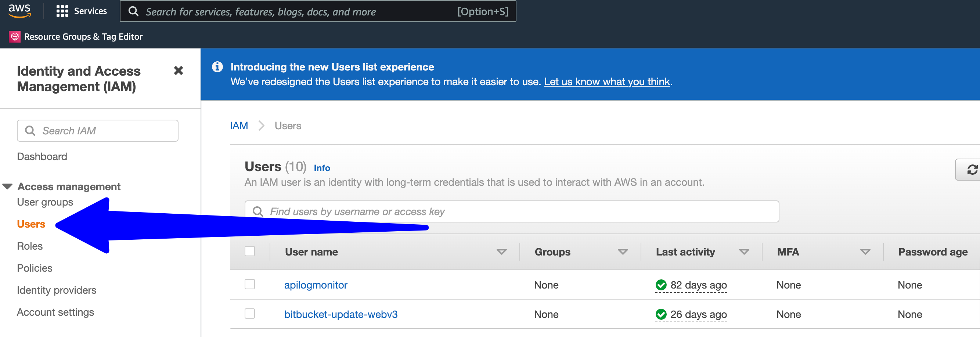Click the Find users by username field
980x337 pixels.
click(x=512, y=211)
